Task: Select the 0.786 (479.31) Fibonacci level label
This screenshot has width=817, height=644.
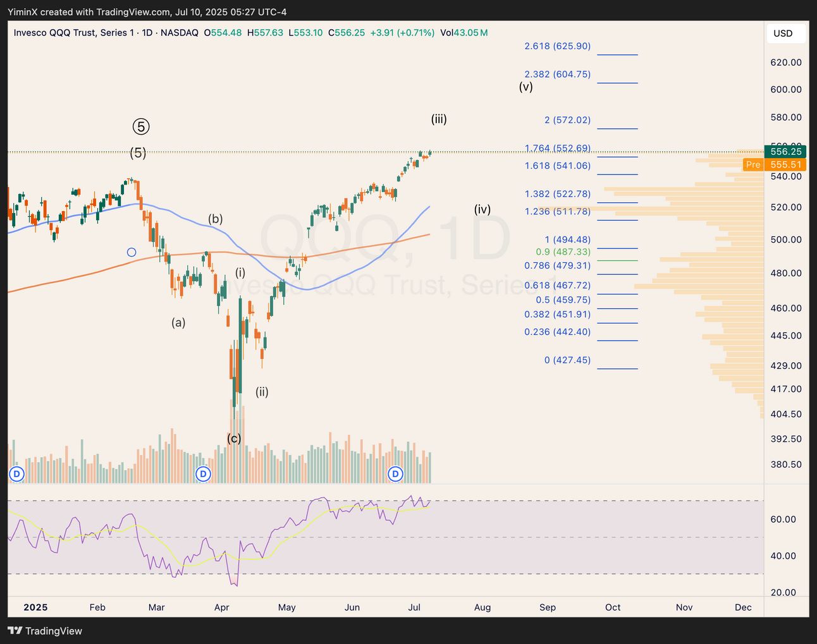Action: 558,265
